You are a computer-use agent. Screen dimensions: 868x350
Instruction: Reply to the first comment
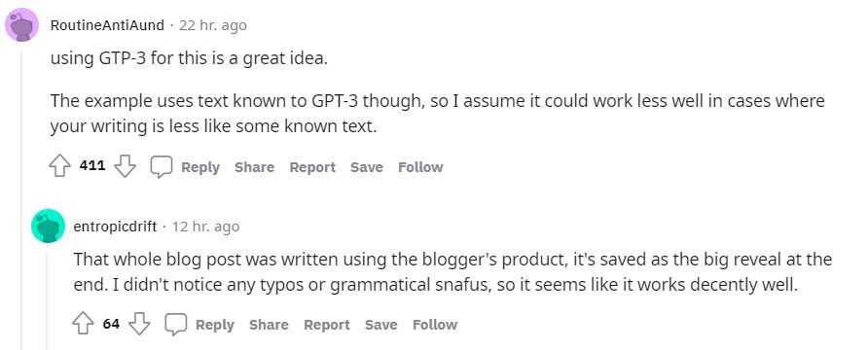click(x=200, y=167)
